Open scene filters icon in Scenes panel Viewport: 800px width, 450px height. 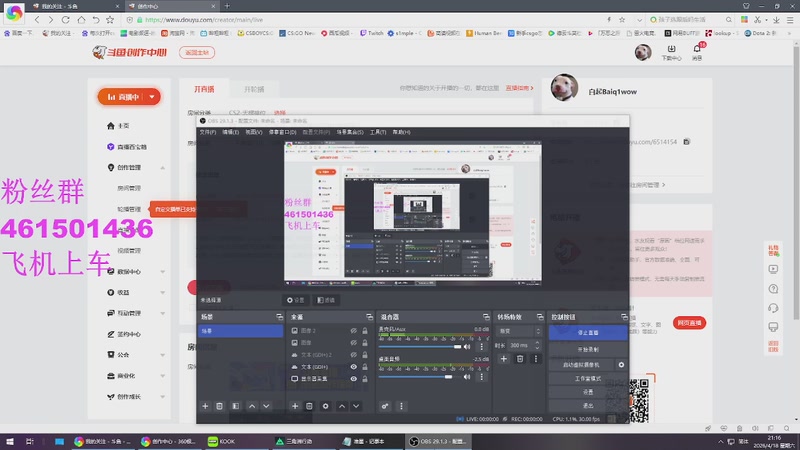(235, 406)
